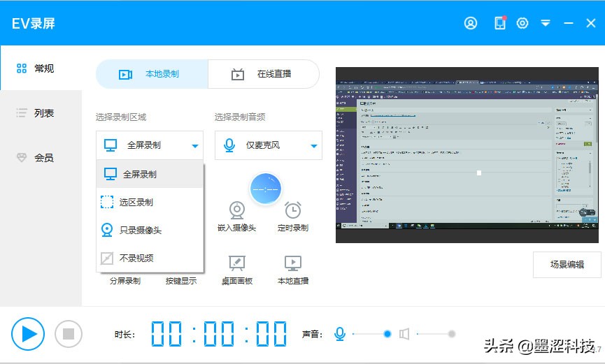Switch to the 常规 sidebar tab

pos(41,68)
